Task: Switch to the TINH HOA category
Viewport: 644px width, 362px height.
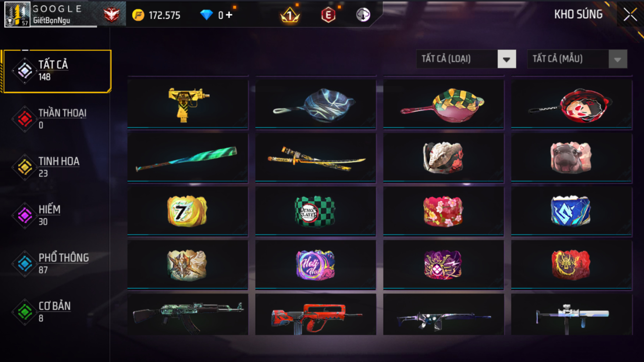Action: [56, 167]
